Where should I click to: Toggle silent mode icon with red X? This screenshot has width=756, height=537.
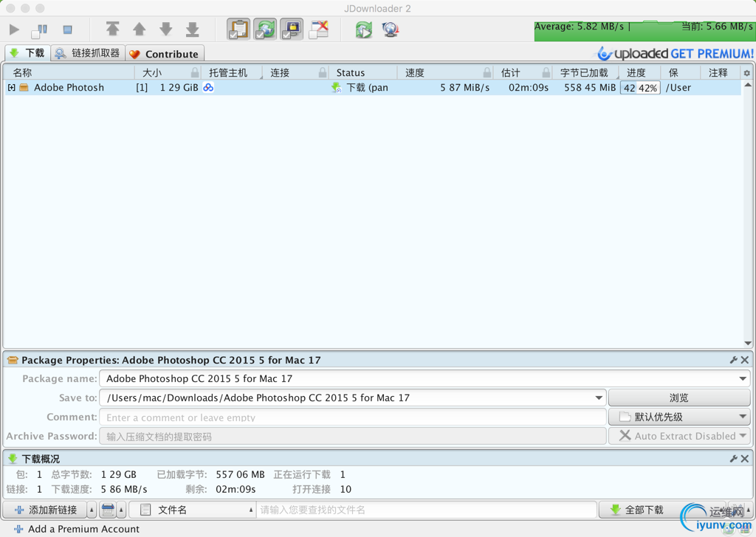[319, 29]
